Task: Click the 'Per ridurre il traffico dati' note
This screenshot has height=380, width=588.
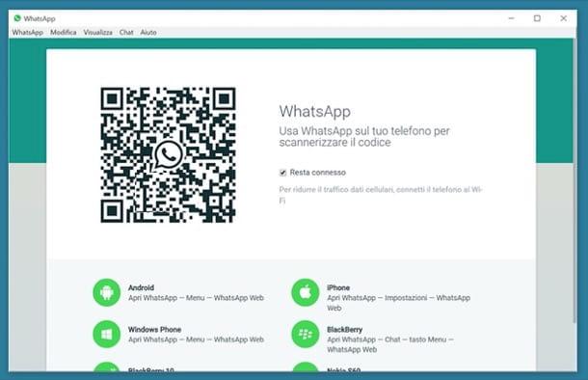Action: 380,195
